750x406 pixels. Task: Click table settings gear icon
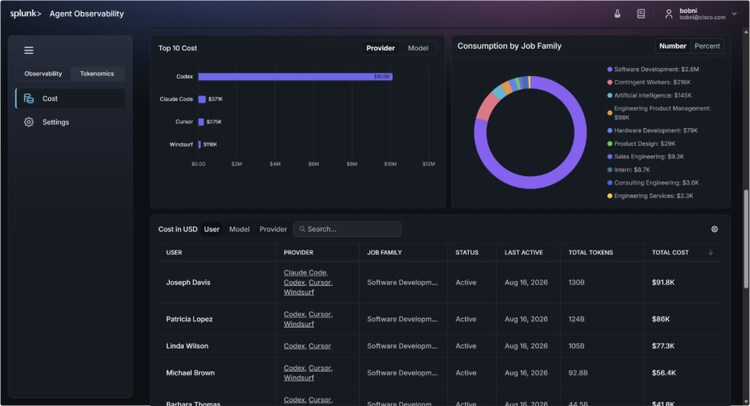tap(714, 229)
